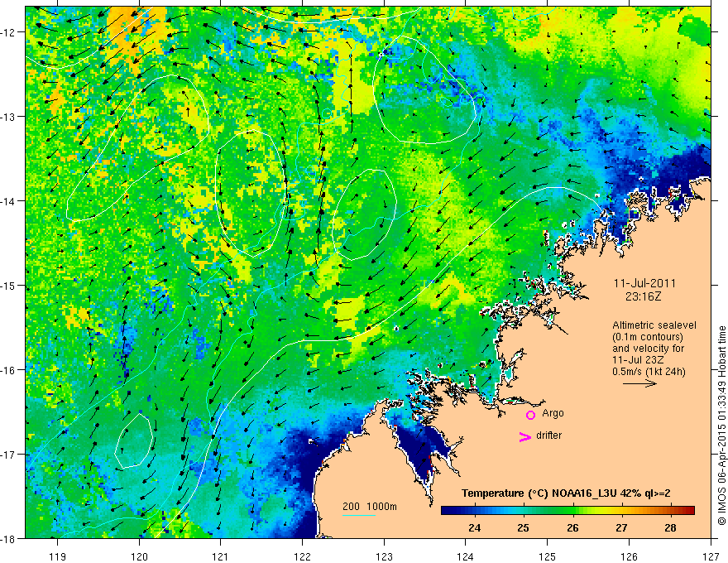Click the cyan bathymetry legend line sample
The width and height of the screenshot is (728, 563).
click(x=358, y=515)
